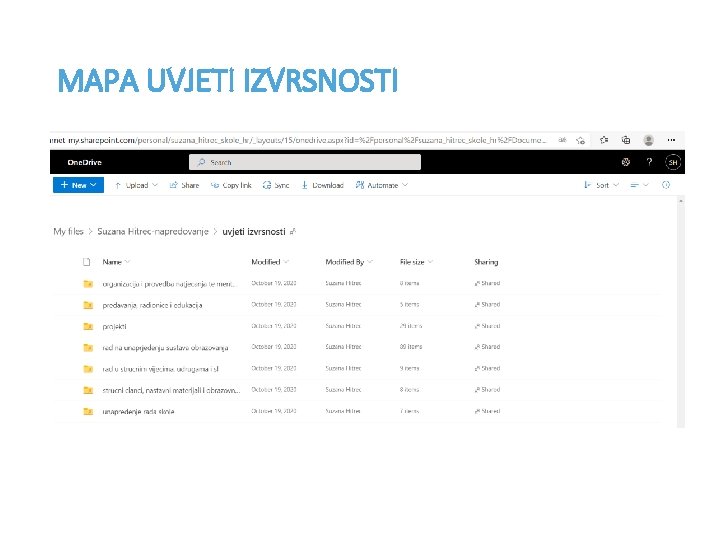Open the view options list icon
This screenshot has width=720, height=540.
[639, 185]
